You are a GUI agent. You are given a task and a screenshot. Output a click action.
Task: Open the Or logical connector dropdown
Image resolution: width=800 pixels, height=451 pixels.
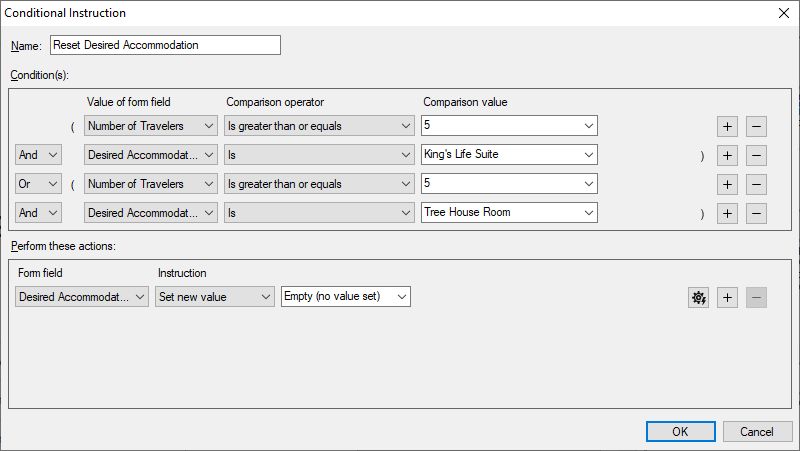coord(38,184)
